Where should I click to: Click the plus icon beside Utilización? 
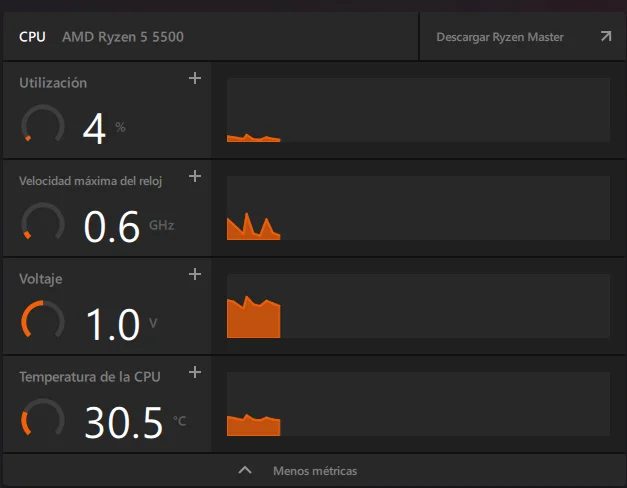195,78
